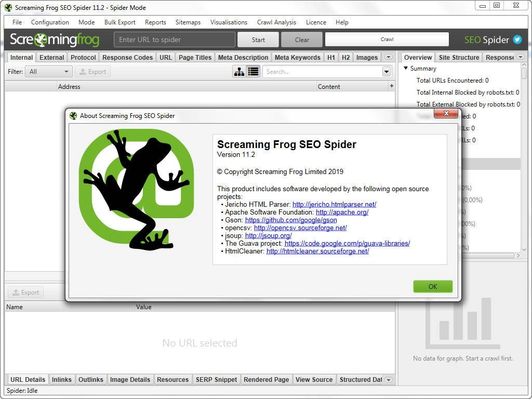Select the Rendered Page bottom tab
The height and width of the screenshot is (399, 532).
[267, 380]
